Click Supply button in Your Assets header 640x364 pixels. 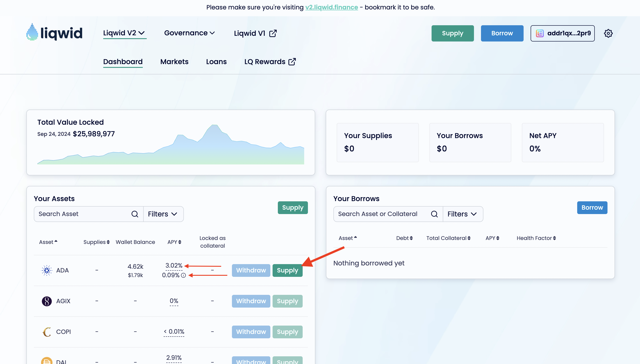pos(293,207)
